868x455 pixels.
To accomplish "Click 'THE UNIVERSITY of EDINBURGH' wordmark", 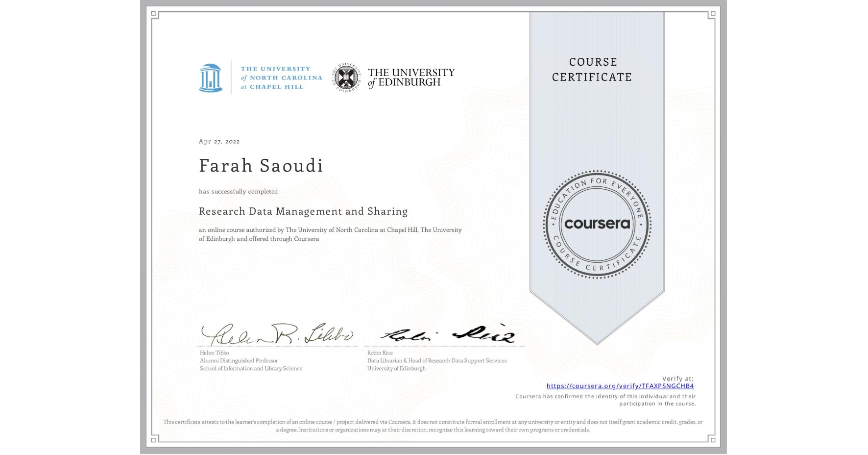I will (411, 77).
